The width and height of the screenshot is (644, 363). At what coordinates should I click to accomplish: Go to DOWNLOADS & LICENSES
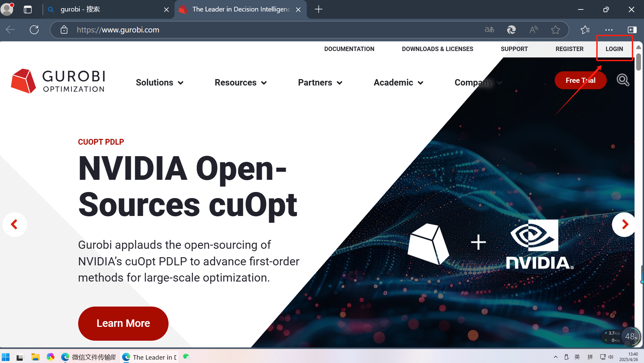tap(438, 49)
